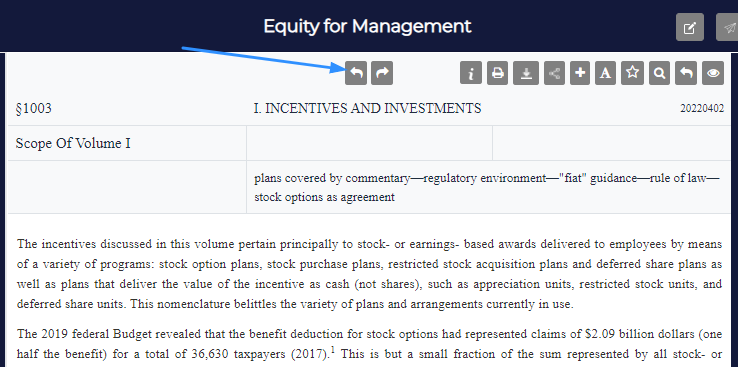The width and height of the screenshot is (738, 367).
Task: Click the reply arrow between search and eye
Action: 686,73
